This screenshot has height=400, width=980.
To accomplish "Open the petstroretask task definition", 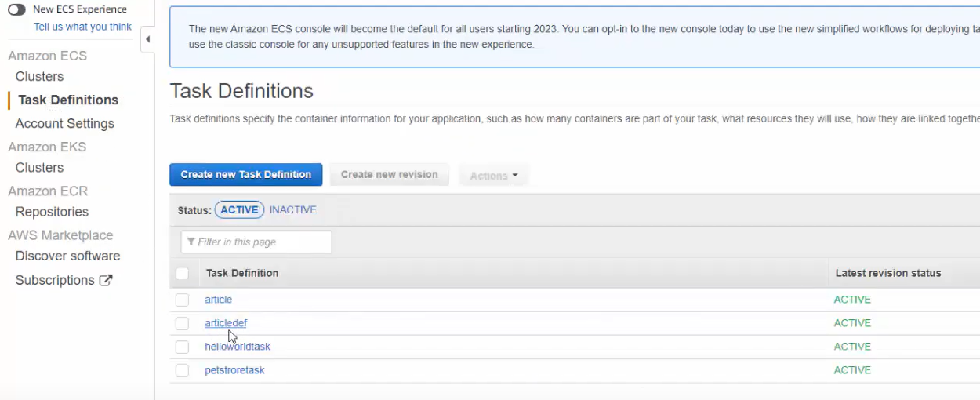I will [x=235, y=371].
